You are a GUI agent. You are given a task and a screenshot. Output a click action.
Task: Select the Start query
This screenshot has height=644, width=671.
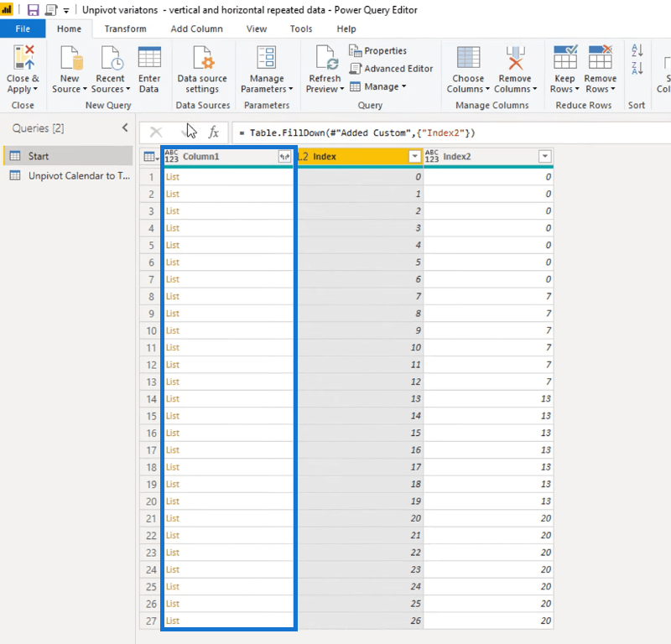pos(69,156)
